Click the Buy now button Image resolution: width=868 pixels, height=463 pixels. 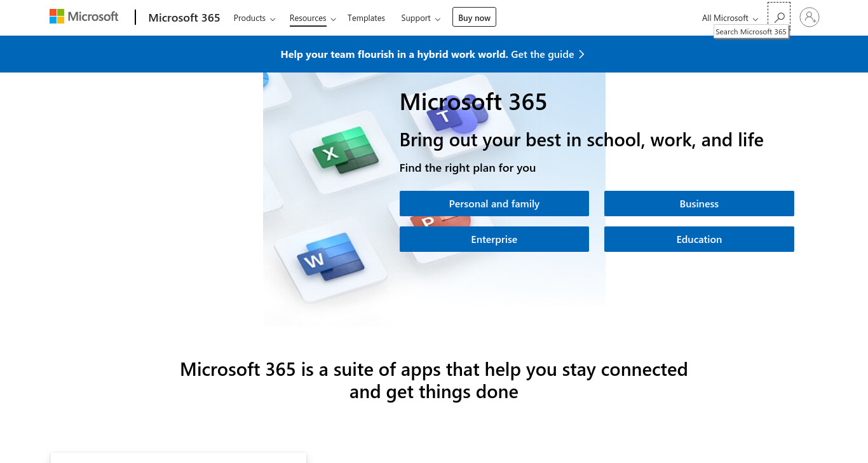[474, 17]
